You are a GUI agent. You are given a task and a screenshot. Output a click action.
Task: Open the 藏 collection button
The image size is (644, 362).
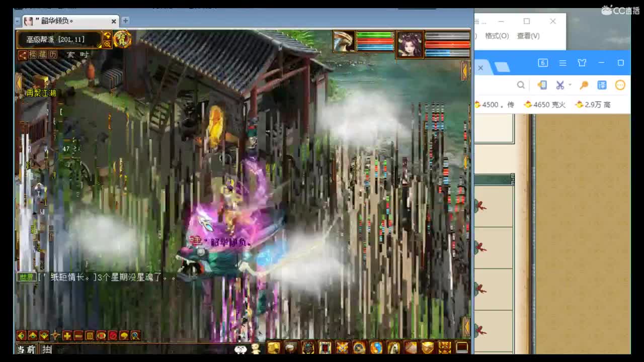pyautogui.click(x=43, y=54)
